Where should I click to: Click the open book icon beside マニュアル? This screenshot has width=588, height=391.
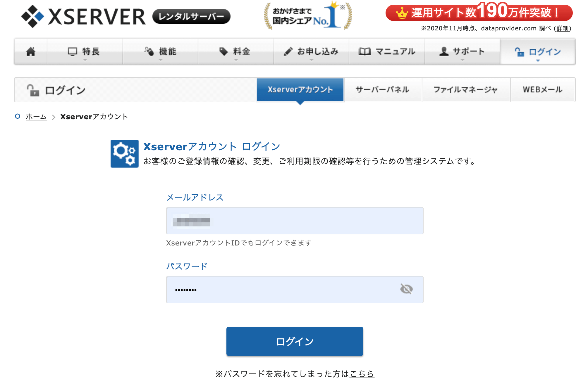(x=365, y=52)
